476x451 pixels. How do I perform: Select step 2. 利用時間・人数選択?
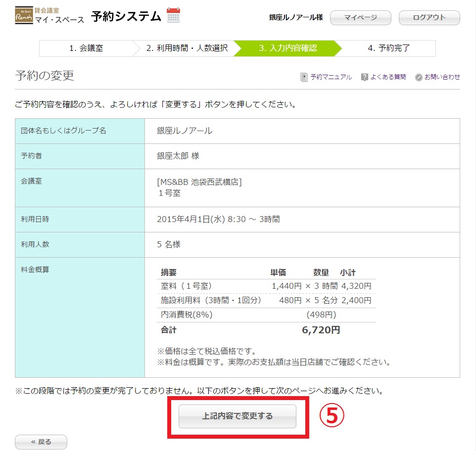(187, 48)
